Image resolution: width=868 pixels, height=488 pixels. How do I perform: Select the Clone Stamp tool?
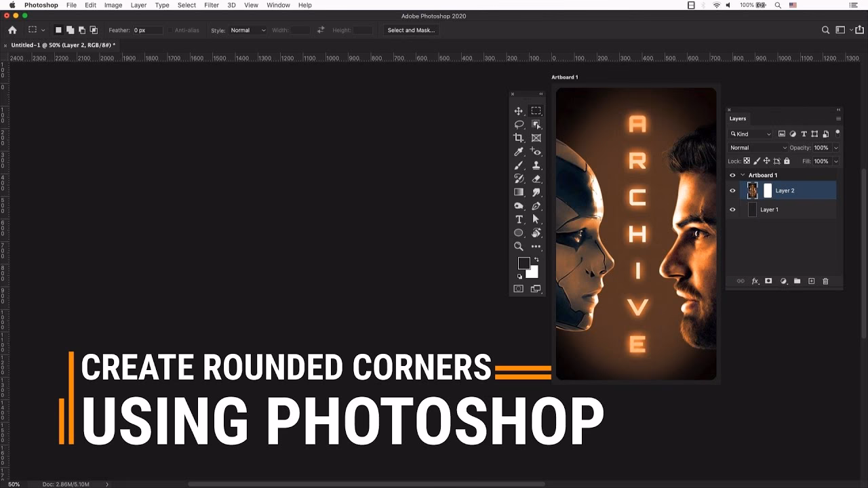pos(536,166)
